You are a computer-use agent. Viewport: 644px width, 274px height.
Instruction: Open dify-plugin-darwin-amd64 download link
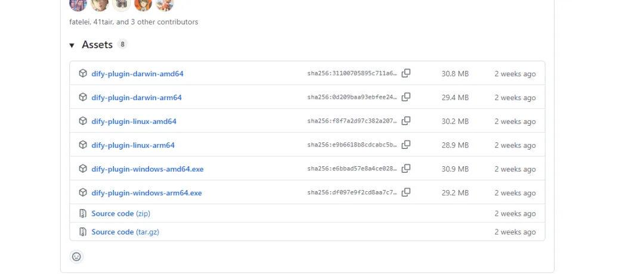click(x=137, y=74)
